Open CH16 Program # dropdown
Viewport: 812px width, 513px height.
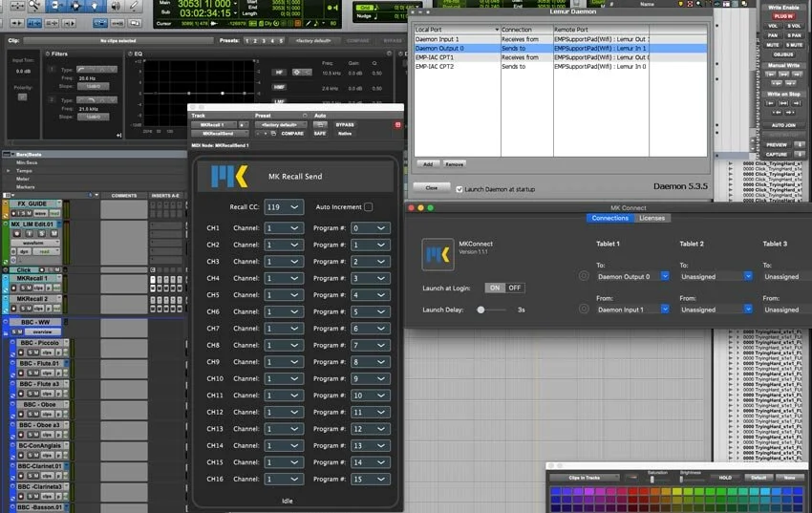[x=371, y=480]
